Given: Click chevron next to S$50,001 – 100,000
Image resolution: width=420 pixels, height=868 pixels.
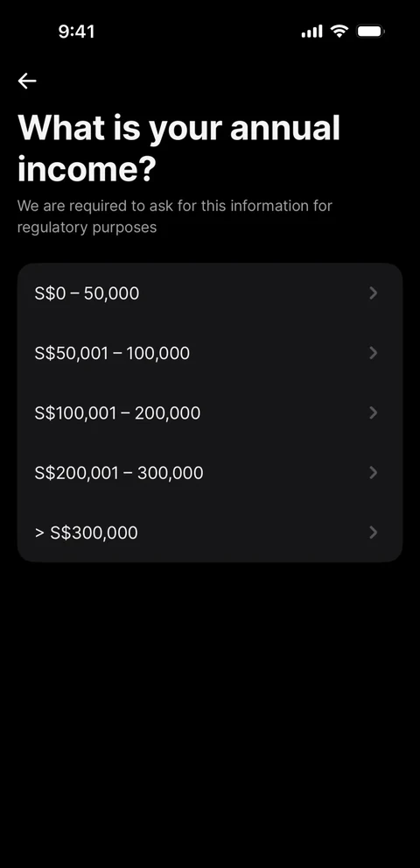Looking at the screenshot, I should (x=374, y=353).
